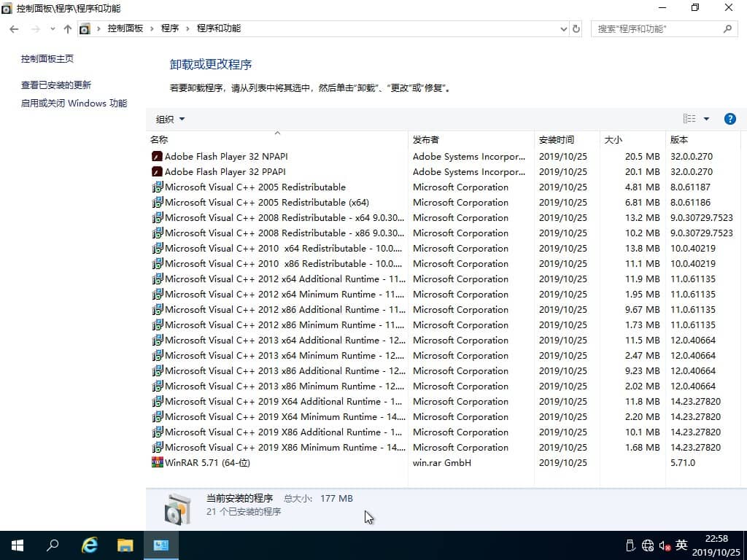The width and height of the screenshot is (747, 560).
Task: Click icon of 2012 x86 Minimum Runtime
Action: (x=158, y=324)
